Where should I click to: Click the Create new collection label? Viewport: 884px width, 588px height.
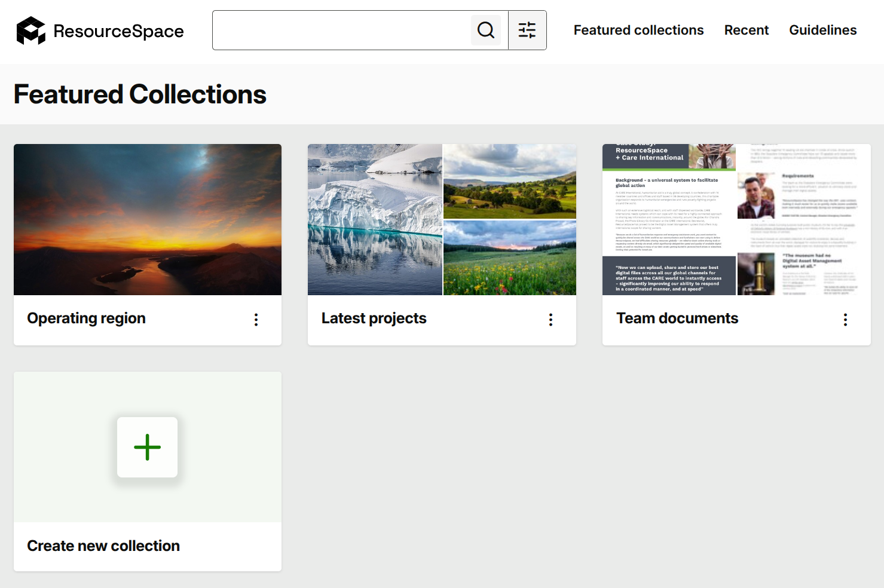pyautogui.click(x=103, y=546)
